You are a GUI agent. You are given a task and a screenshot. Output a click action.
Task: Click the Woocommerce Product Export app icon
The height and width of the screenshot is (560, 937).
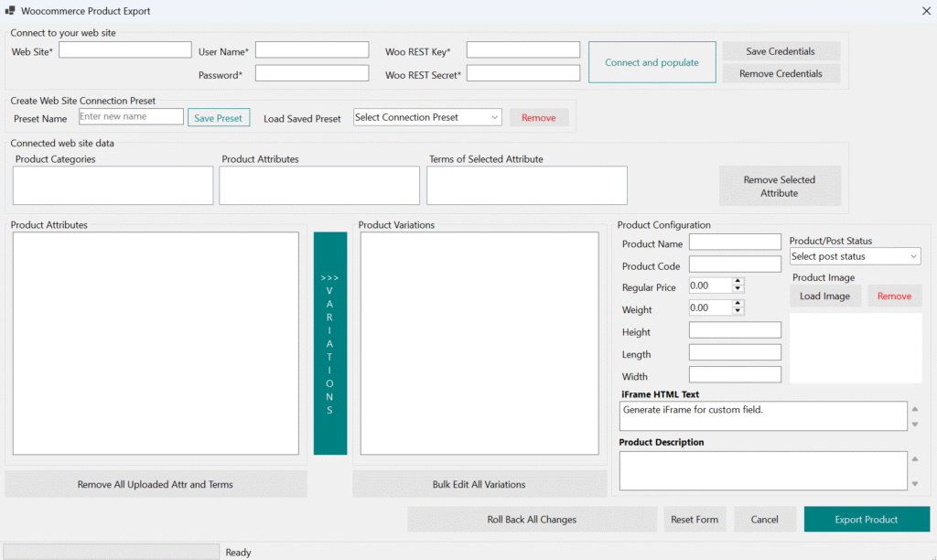[x=10, y=11]
